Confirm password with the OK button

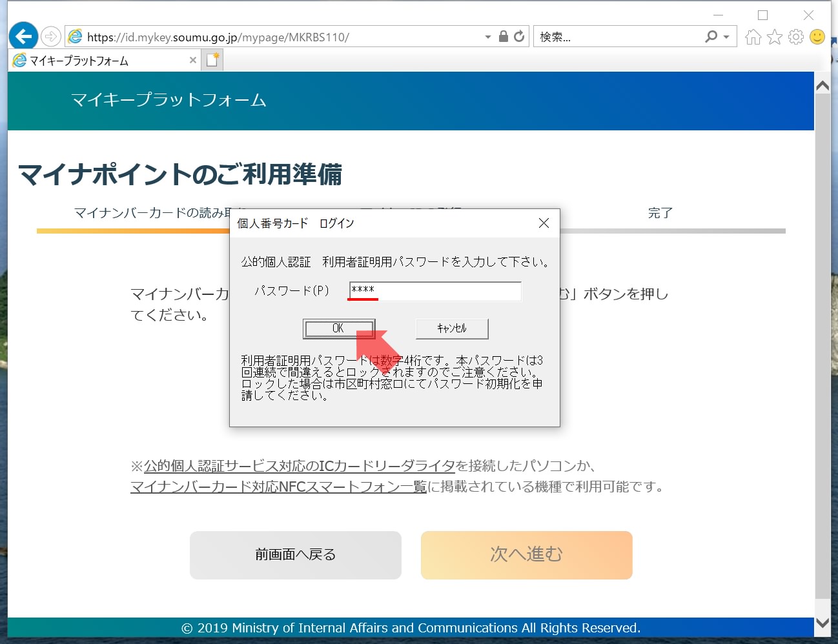point(338,328)
